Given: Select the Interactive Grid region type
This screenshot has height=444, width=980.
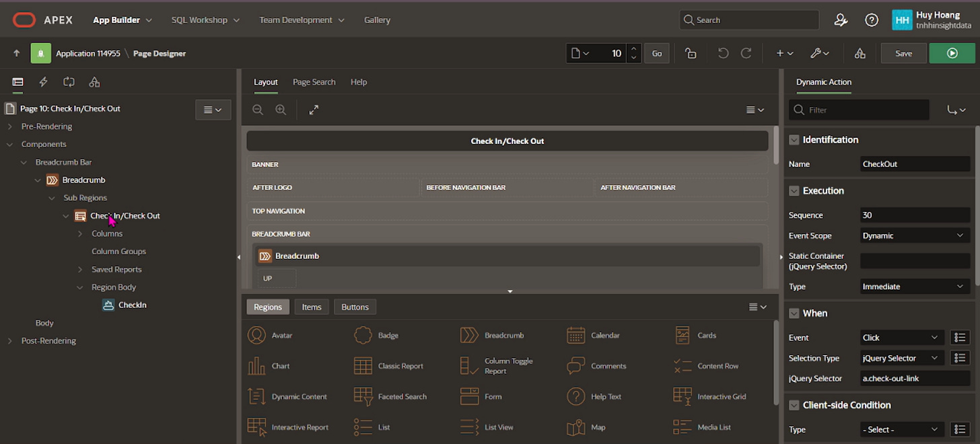Looking at the screenshot, I should click(x=711, y=396).
